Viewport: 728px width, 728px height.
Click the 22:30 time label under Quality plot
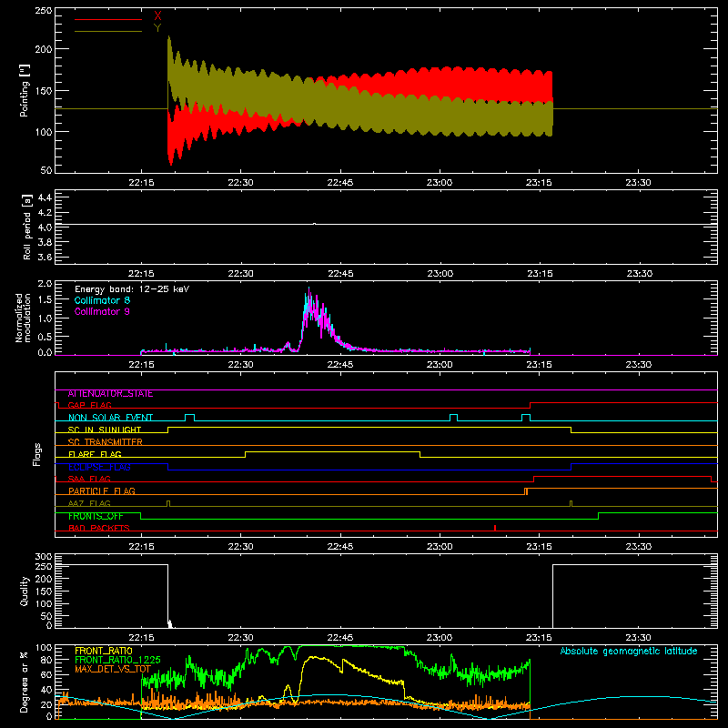pos(240,638)
